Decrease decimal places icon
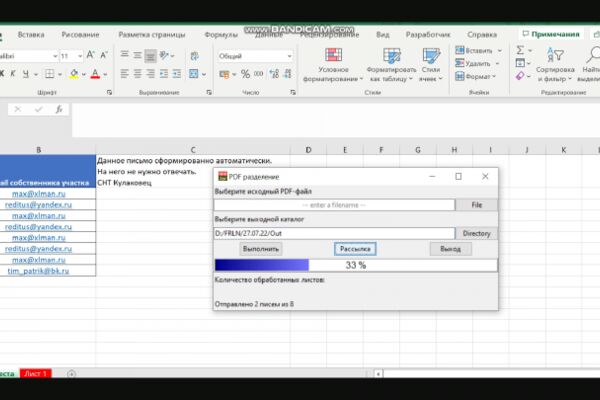Screen dimensions: 600x400 pyautogui.click(x=288, y=74)
